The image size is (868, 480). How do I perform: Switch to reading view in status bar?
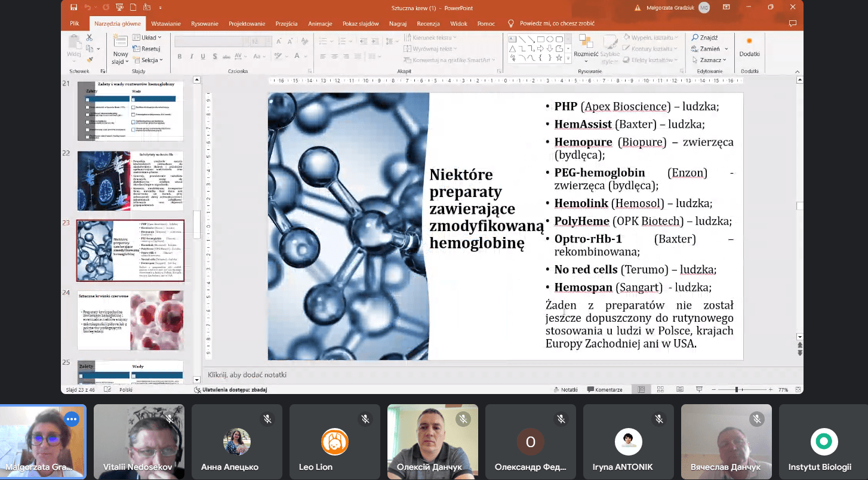680,389
